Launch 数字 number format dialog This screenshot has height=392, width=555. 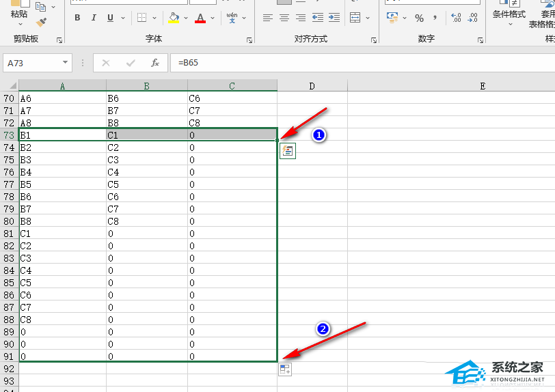(x=480, y=40)
